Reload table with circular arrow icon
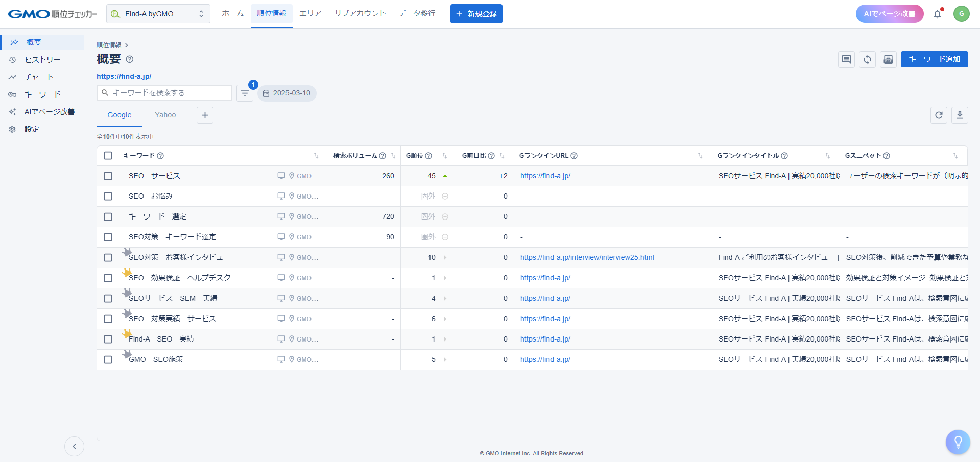The image size is (980, 462). pos(939,115)
